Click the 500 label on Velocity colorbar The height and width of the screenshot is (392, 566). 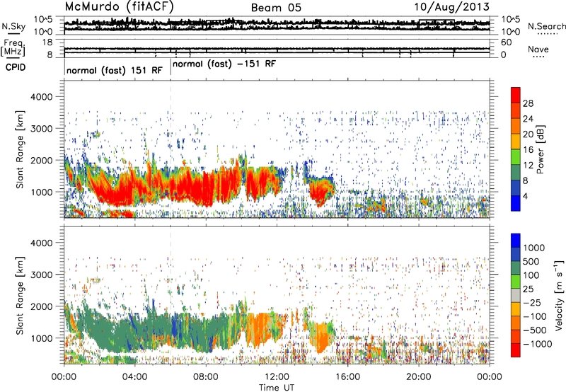[x=531, y=261]
